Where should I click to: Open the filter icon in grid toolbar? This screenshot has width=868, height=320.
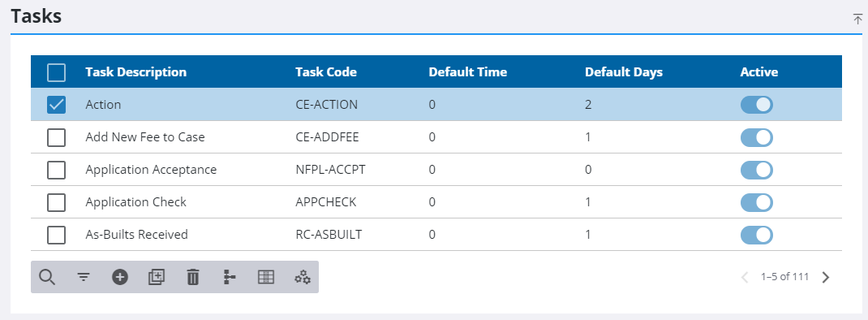84,277
